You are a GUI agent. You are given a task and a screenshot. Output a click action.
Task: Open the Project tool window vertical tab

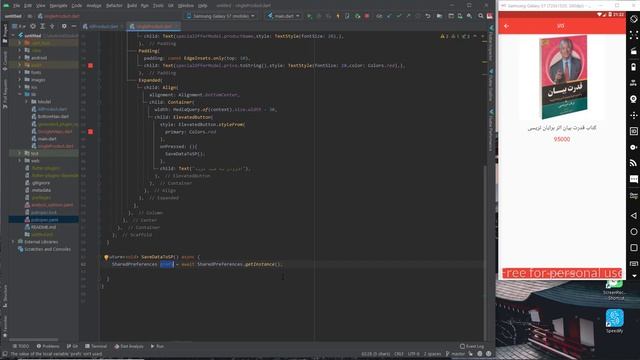click(x=5, y=33)
